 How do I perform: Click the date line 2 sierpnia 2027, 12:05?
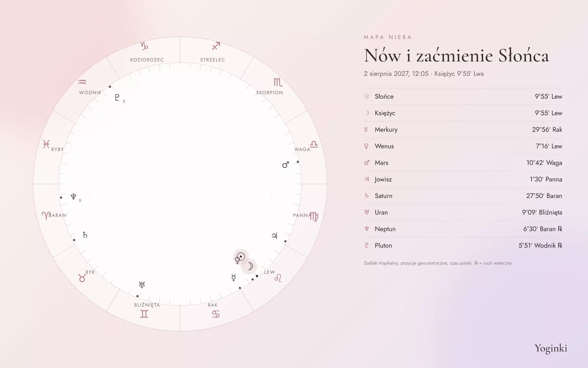click(x=396, y=74)
